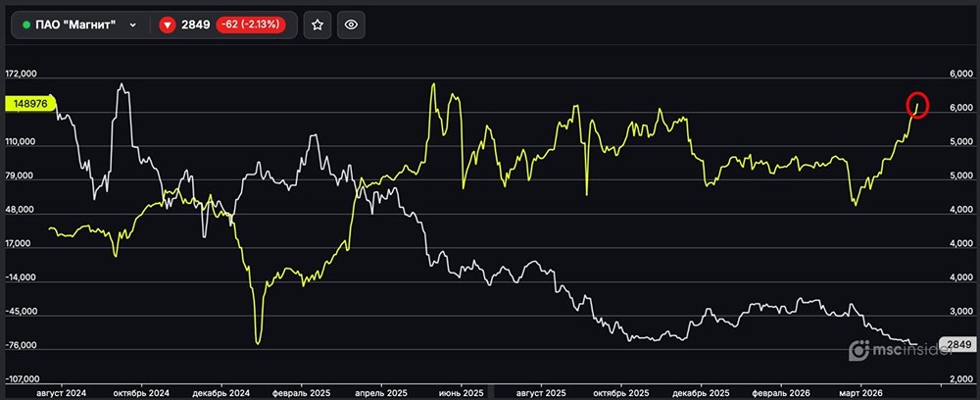
Task: Select август 2025 on the time axis
Action: click(541, 393)
